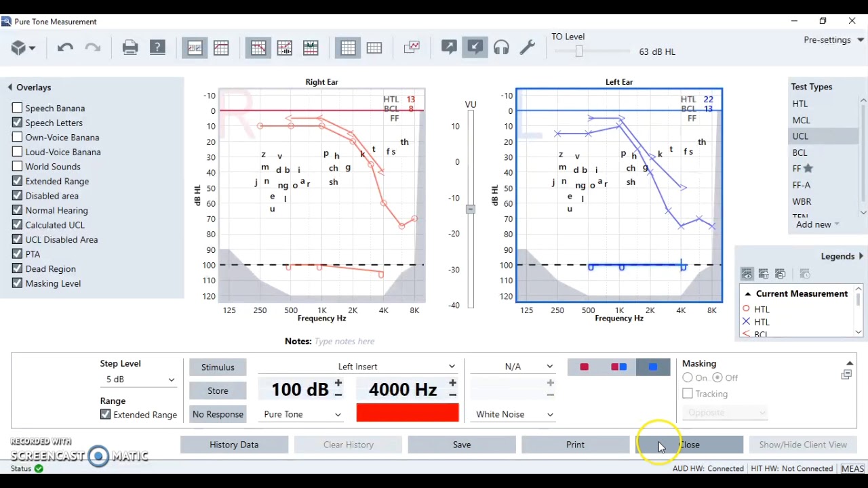Screen dimensions: 868x488
Task: Adjust the TO Level slider
Action: click(x=579, y=52)
